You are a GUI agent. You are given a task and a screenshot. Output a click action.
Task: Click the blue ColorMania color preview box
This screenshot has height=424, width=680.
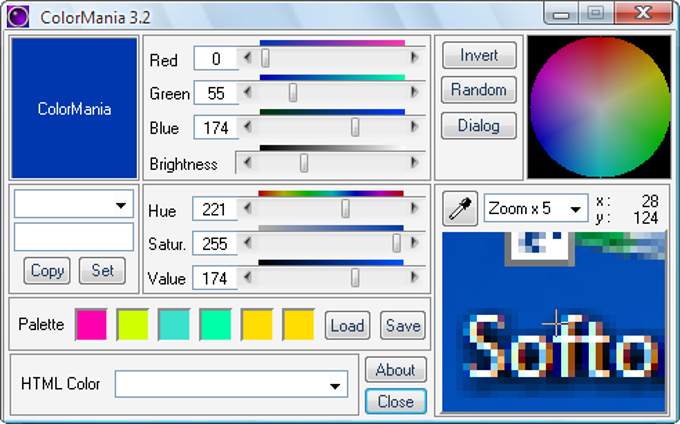coord(74,108)
